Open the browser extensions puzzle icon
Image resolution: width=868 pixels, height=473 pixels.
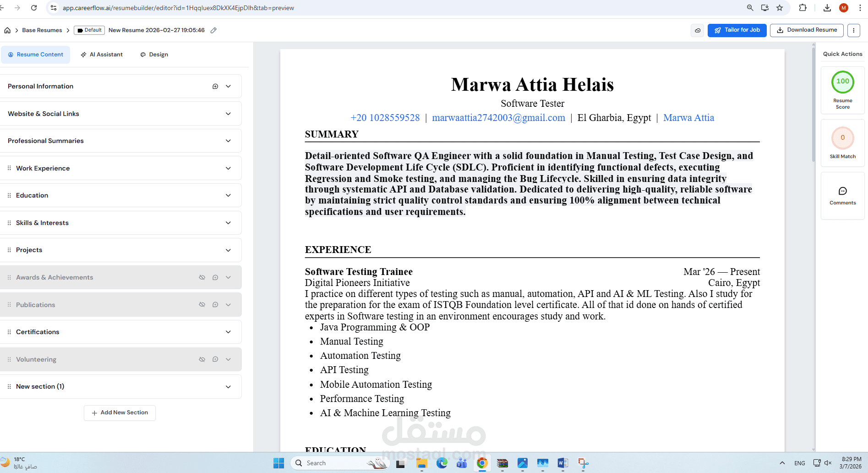[802, 8]
